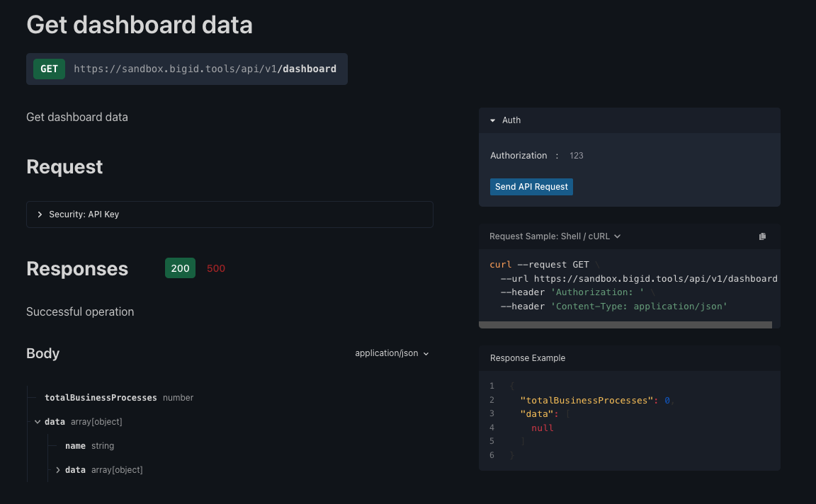Expand the nested data array field

point(58,469)
